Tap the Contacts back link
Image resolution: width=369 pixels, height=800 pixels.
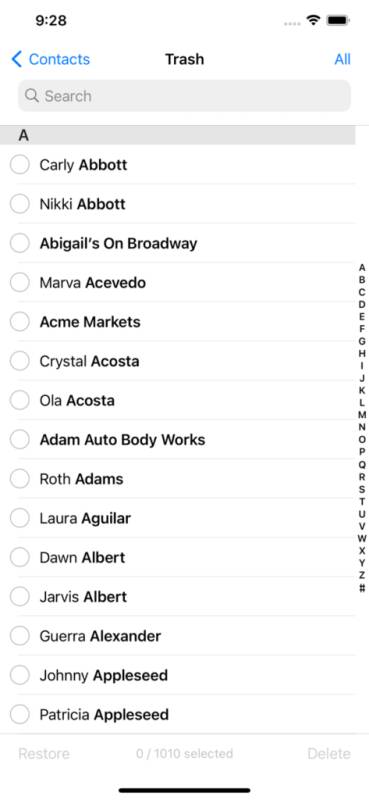pyautogui.click(x=59, y=59)
